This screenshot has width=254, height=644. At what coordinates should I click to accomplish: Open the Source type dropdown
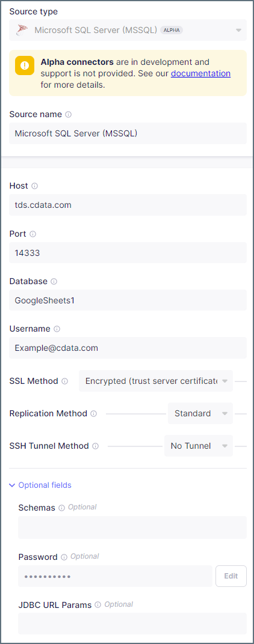[x=128, y=30]
